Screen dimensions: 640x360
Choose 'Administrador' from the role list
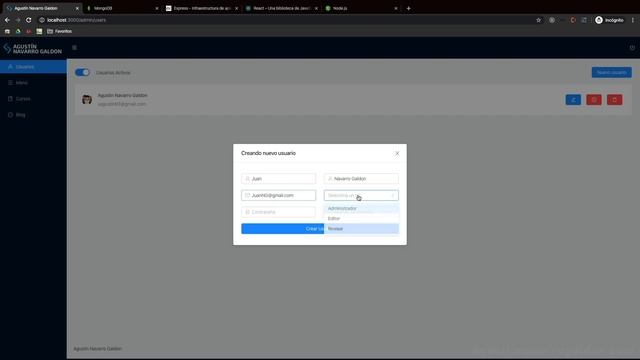click(361, 209)
